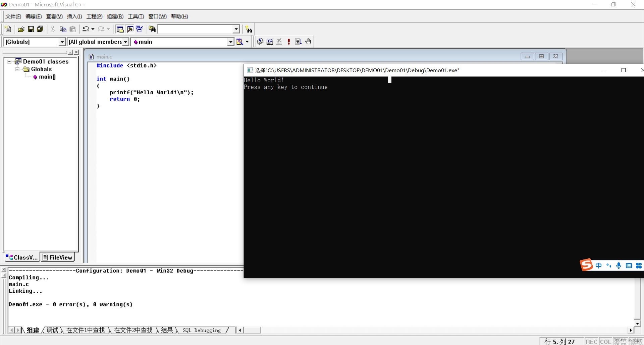Switch input method language with the 中 button
The width and height of the screenshot is (644, 345).
(599, 265)
